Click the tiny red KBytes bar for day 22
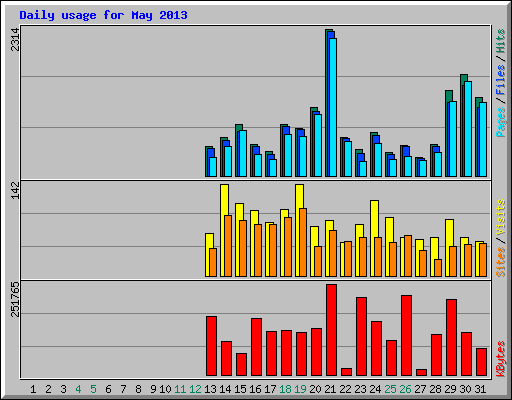This screenshot has width=512, height=400. pos(346,372)
